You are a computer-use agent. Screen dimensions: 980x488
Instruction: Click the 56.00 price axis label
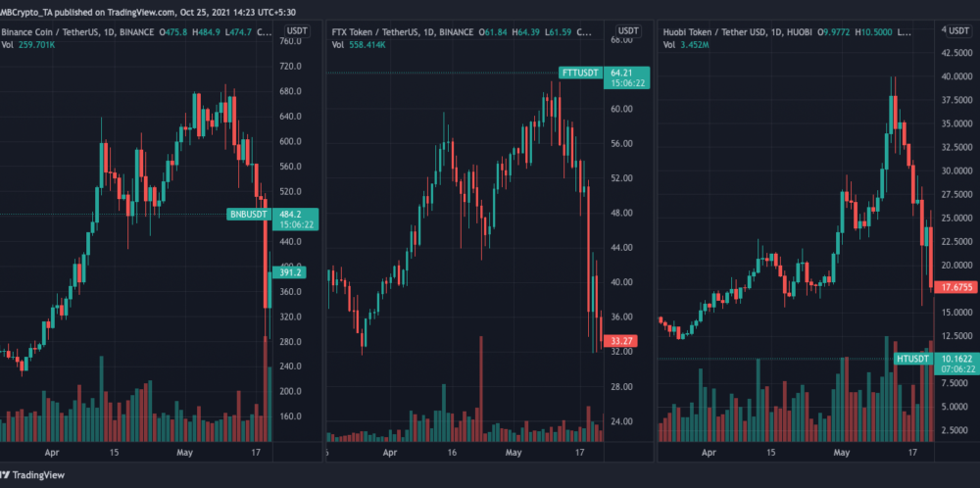pyautogui.click(x=621, y=143)
